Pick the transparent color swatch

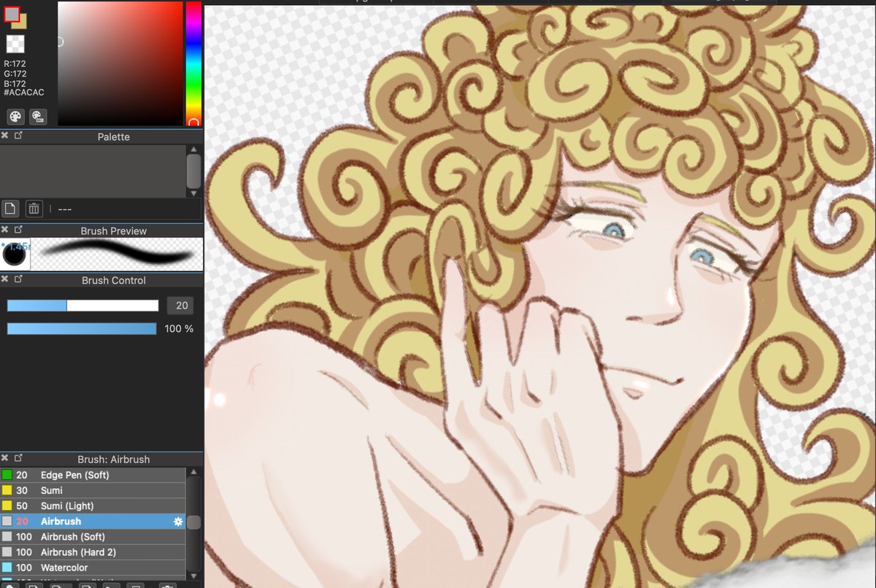15,44
